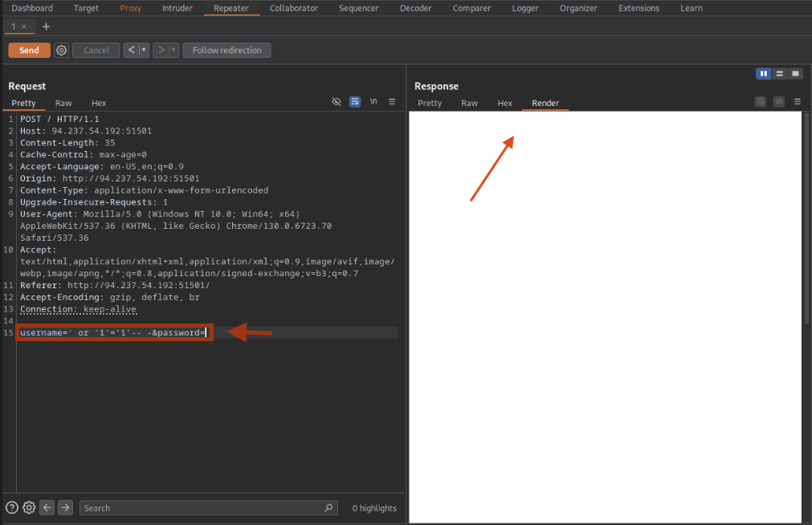Switch to side-by-side split layout

(763, 74)
